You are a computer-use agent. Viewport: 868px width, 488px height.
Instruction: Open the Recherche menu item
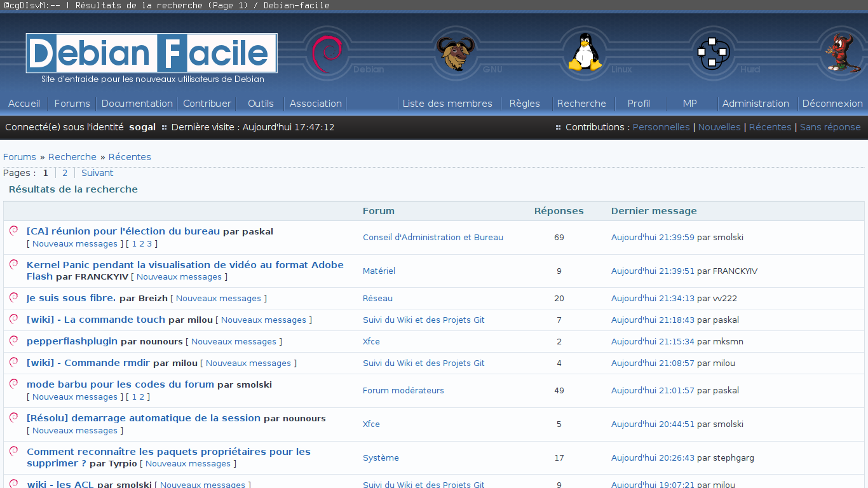(x=581, y=104)
